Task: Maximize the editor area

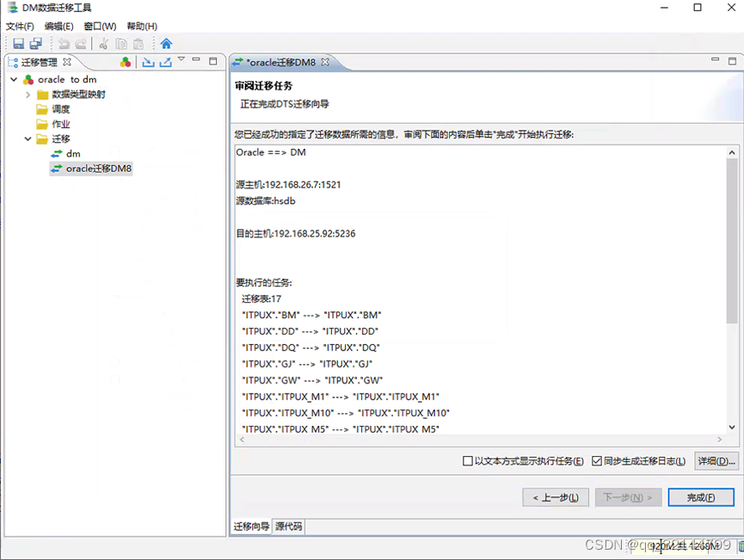Action: coord(732,61)
